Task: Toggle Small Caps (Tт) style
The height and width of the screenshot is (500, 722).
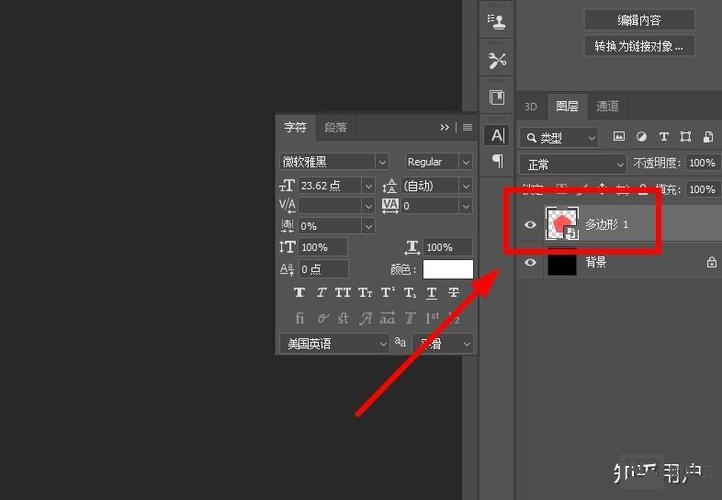Action: (366, 292)
